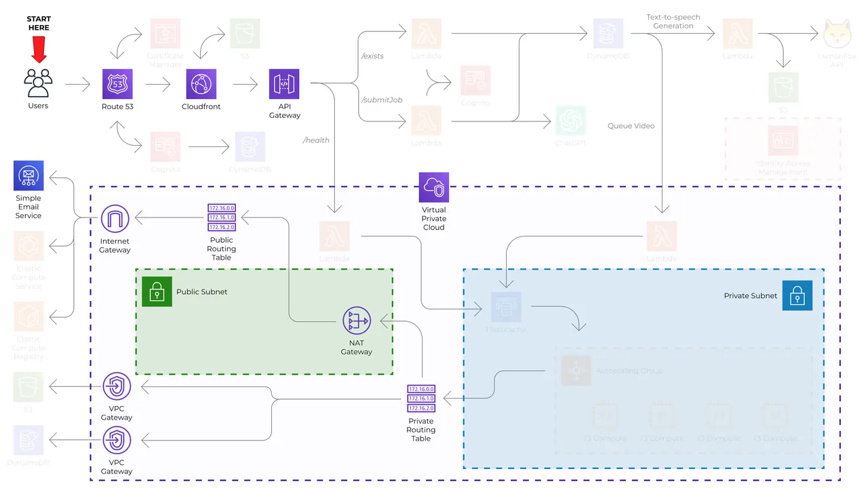The height and width of the screenshot is (488, 868).
Task: Click the "API Gateway" label text
Action: click(x=285, y=111)
